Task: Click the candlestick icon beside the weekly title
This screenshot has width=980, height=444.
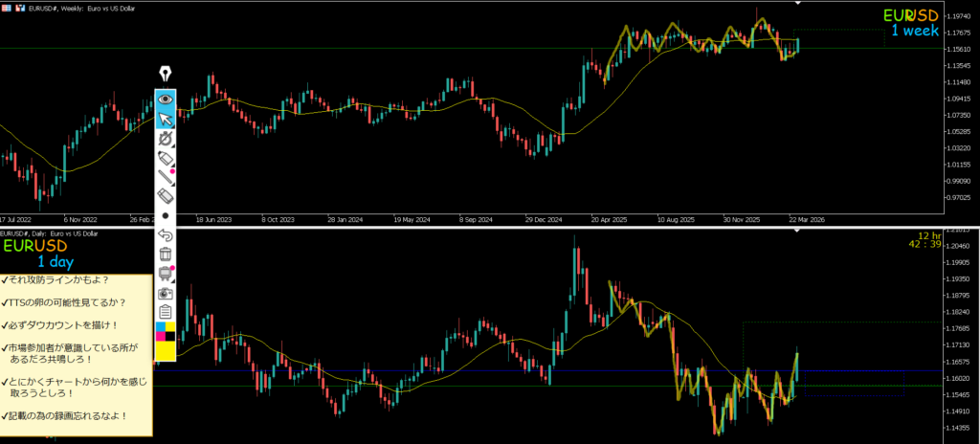Action: tap(21, 9)
